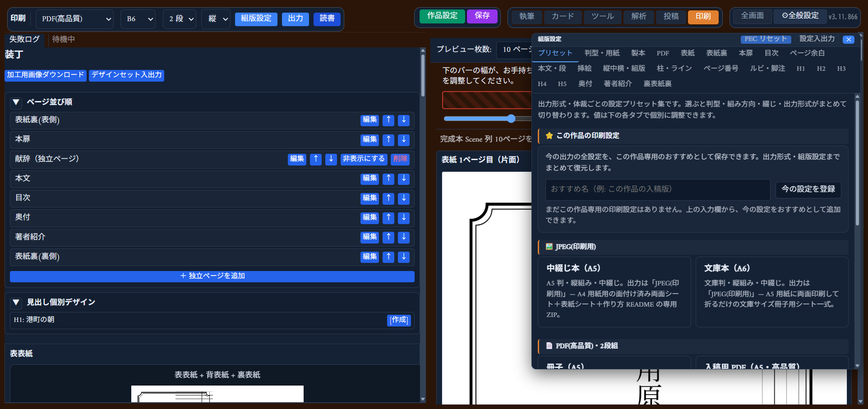
Task: Open 作品設定 work settings
Action: (x=442, y=16)
